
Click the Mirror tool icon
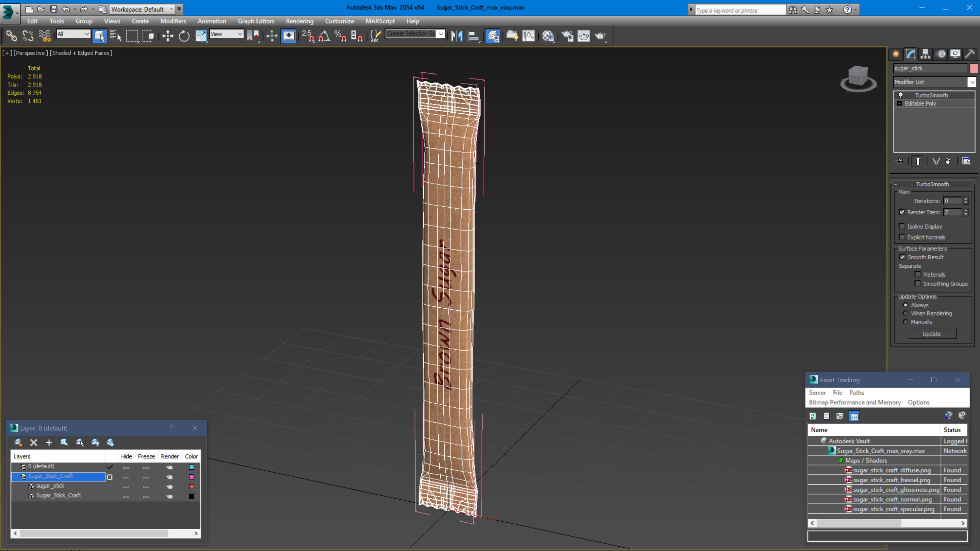tap(457, 36)
